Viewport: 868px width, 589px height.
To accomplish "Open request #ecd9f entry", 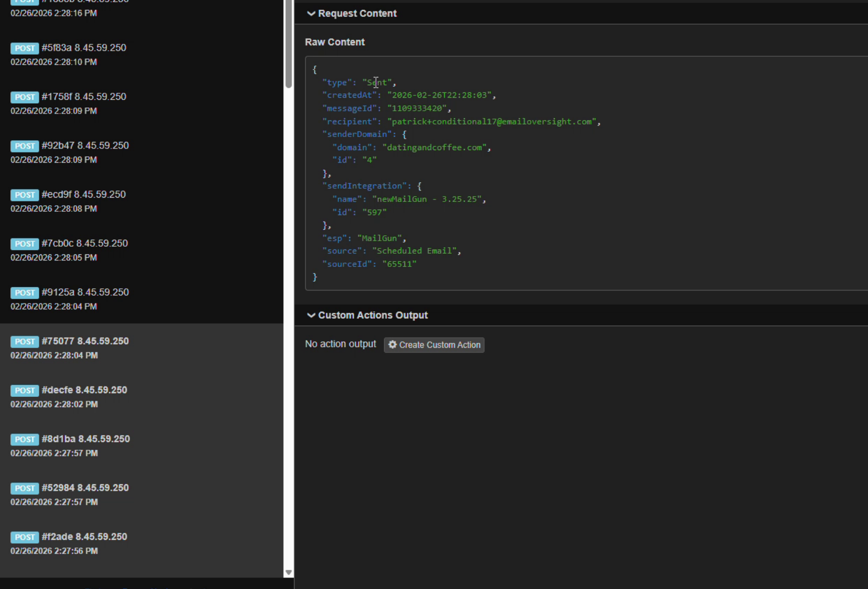I will 142,201.
